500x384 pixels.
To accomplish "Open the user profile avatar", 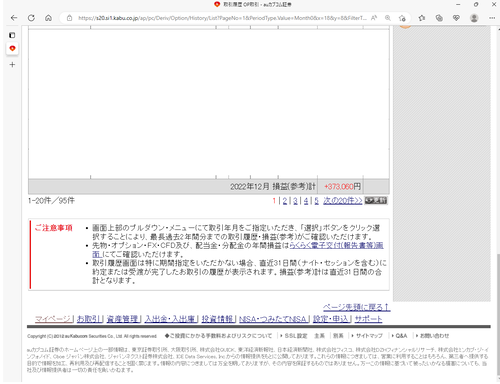I will [x=474, y=18].
